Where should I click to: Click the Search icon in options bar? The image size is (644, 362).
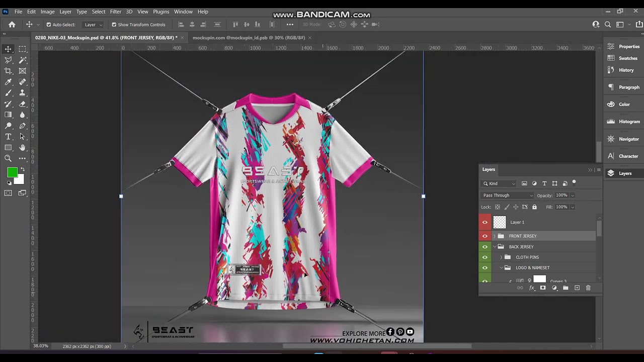(x=608, y=24)
